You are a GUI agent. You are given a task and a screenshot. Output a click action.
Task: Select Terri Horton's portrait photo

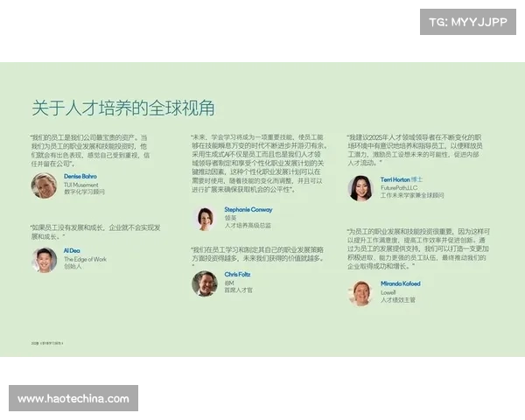(x=360, y=188)
